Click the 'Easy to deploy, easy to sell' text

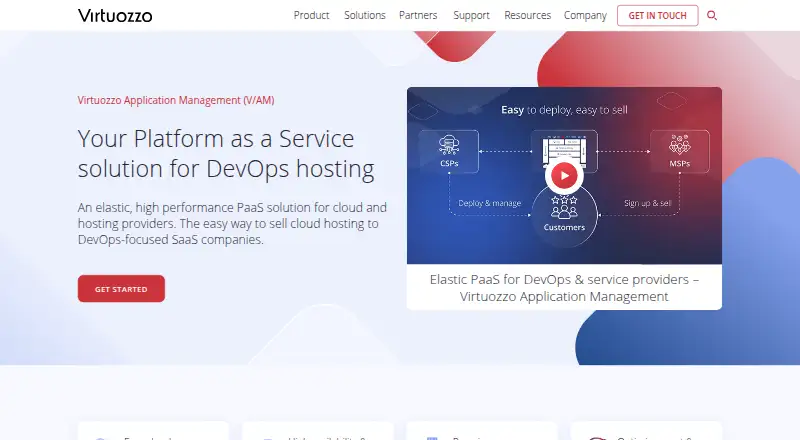pos(564,110)
